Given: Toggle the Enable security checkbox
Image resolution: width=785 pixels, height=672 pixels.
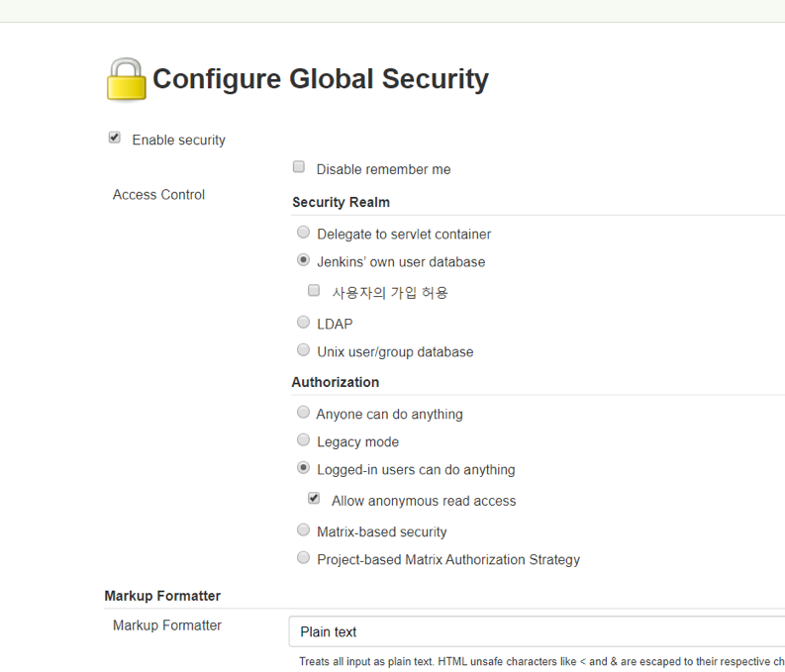Looking at the screenshot, I should tap(115, 138).
